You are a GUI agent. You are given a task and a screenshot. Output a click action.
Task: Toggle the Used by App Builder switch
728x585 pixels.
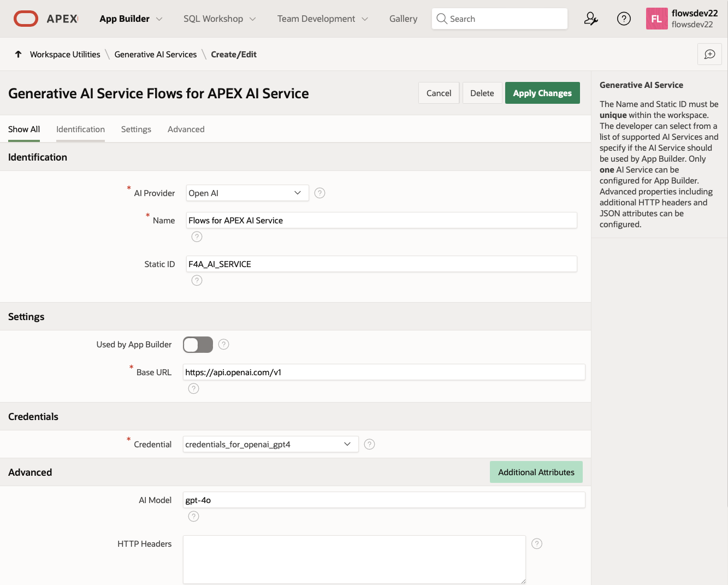coord(198,345)
